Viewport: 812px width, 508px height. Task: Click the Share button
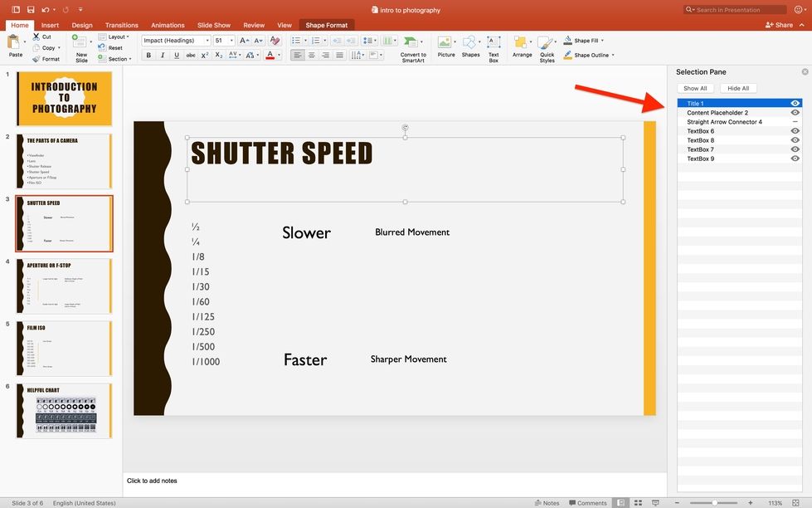tap(779, 26)
